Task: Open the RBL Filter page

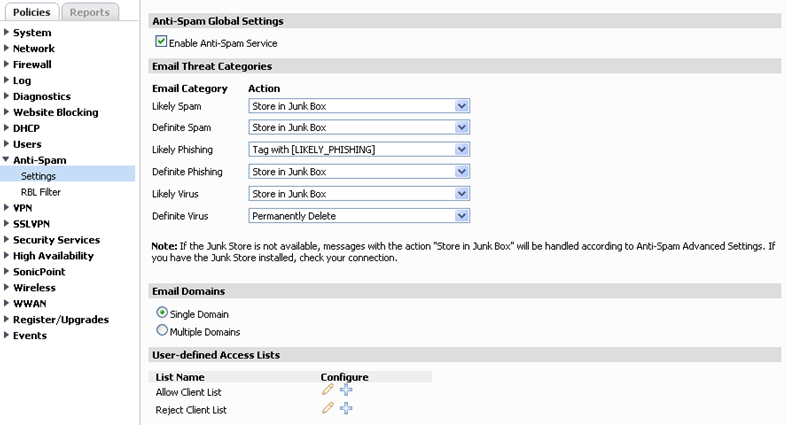Action: coord(41,192)
